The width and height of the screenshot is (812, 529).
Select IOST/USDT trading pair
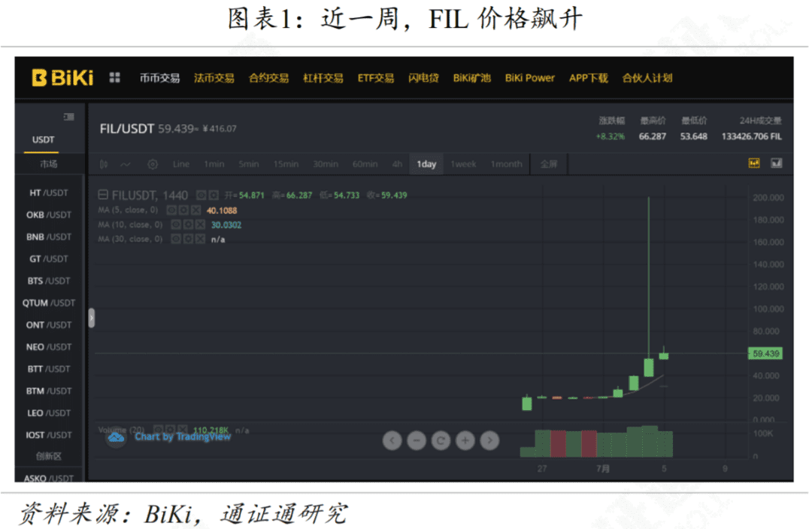coord(49,435)
